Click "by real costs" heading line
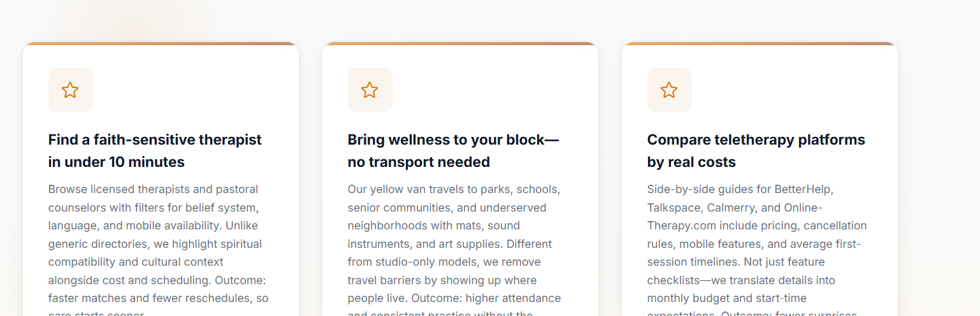Screen dimensions: 980x316 click(691, 162)
